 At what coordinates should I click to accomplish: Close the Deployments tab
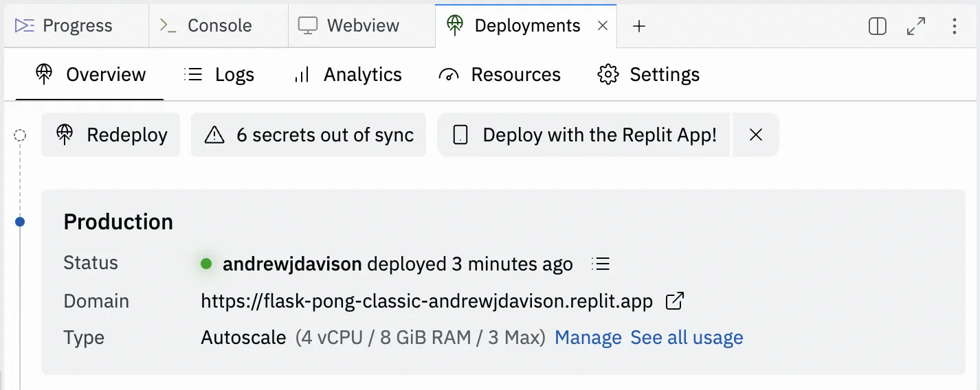coord(603,26)
